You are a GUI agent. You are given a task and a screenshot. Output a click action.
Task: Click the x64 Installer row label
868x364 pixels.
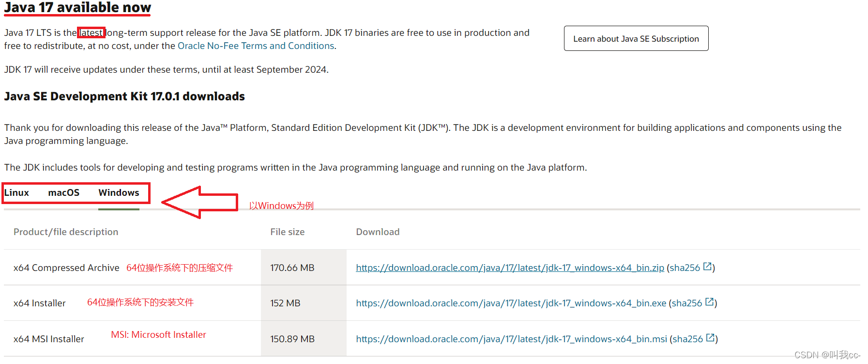pyautogui.click(x=39, y=303)
